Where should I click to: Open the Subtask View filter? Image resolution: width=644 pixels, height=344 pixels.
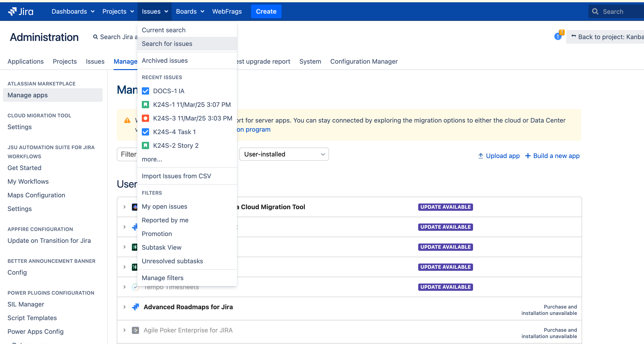187,247
